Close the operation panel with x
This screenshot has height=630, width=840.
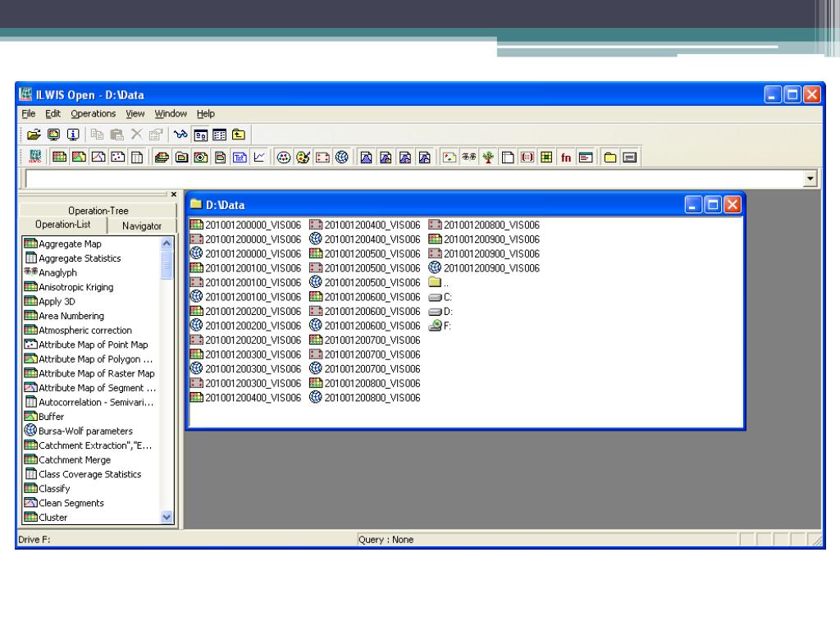(x=174, y=194)
